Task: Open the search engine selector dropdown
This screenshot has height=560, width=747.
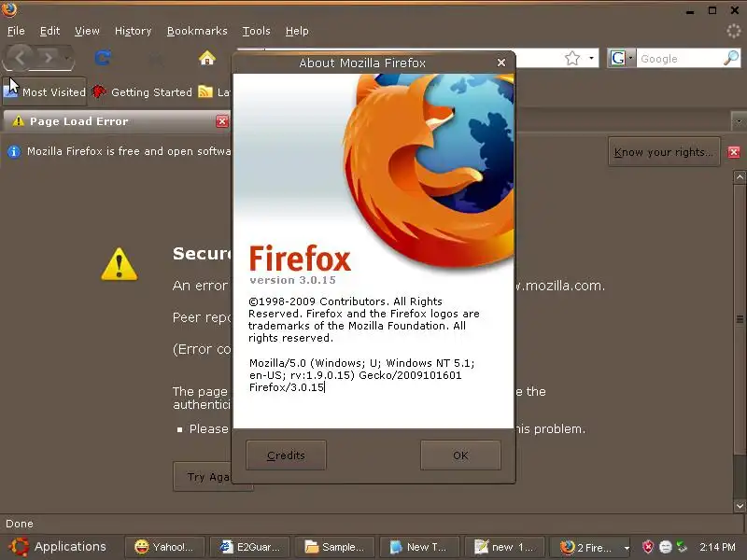Action: coord(622,58)
